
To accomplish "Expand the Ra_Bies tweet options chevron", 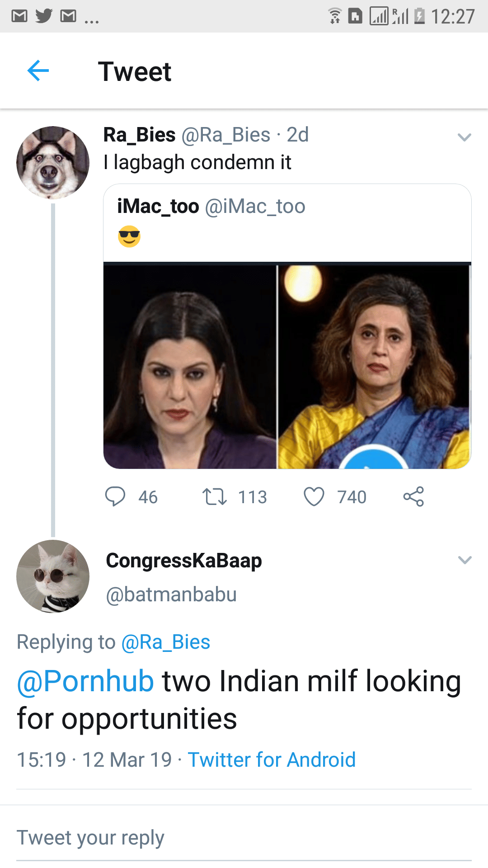I will coord(465,137).
